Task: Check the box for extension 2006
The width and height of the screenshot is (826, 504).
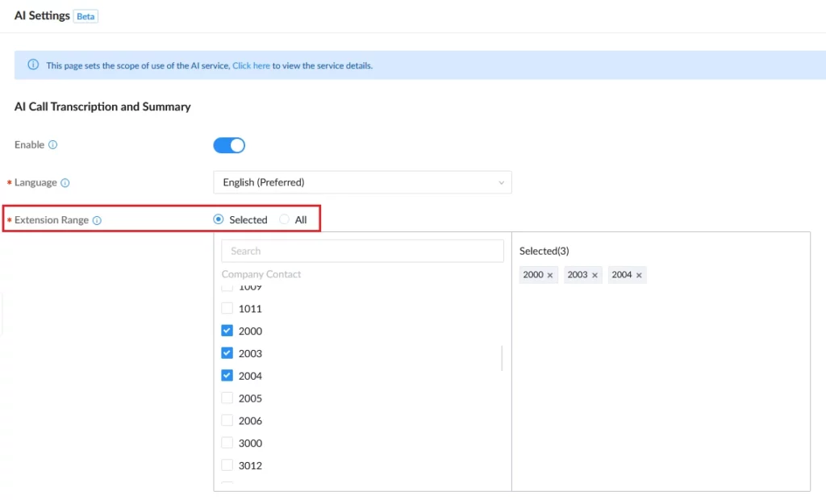Action: [227, 420]
